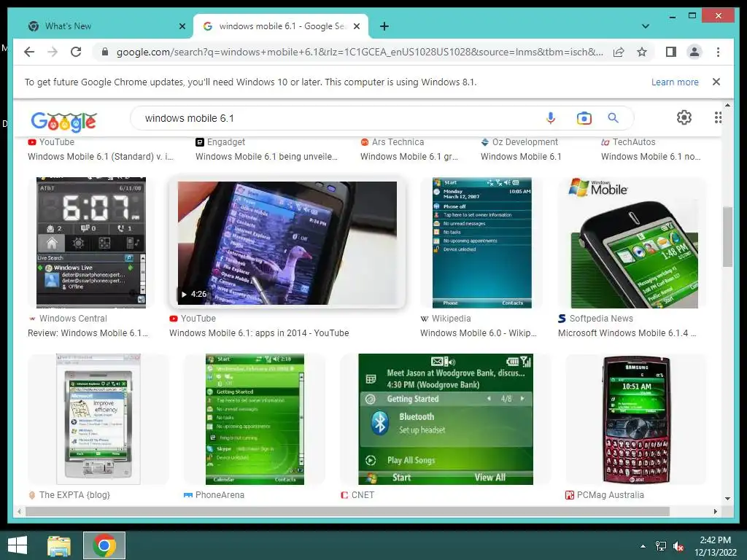
Task: Share this page icon
Action: (619, 52)
